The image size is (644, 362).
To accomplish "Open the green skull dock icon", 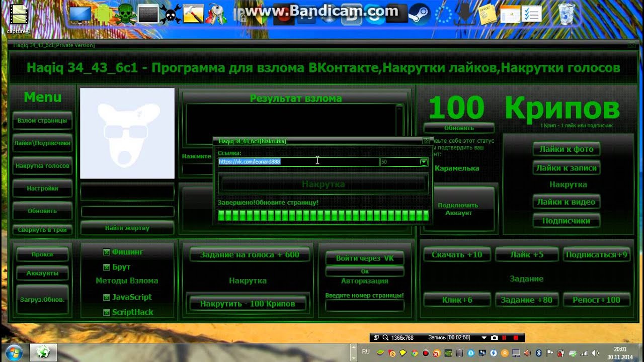I will click(x=125, y=14).
